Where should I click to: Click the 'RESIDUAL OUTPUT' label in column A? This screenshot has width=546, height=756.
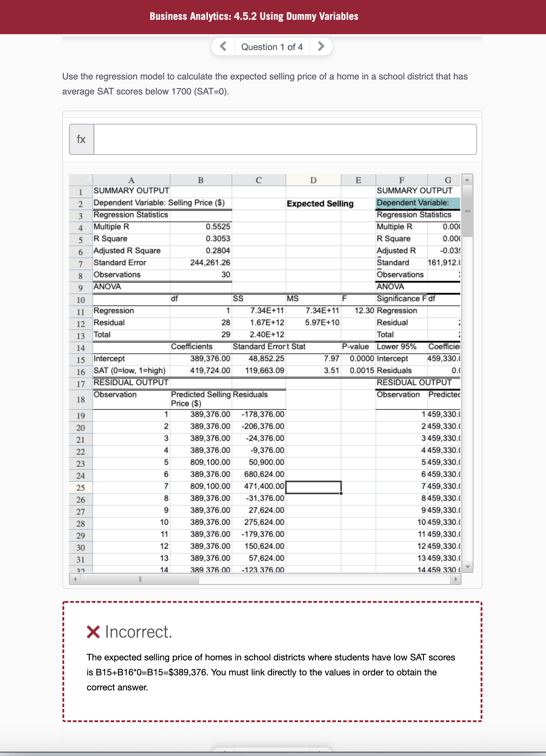click(x=131, y=383)
